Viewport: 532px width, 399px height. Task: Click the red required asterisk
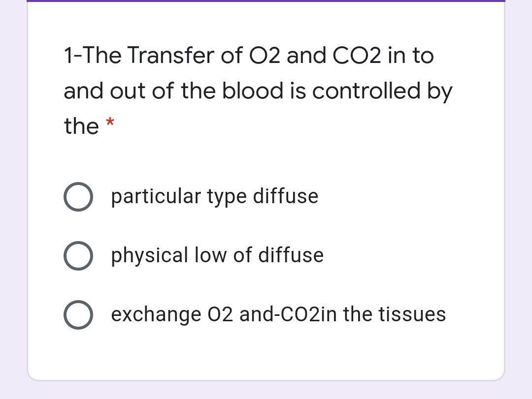[110, 122]
